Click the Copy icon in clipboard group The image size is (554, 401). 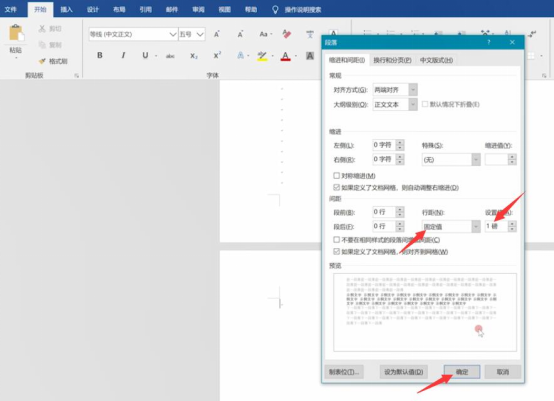(42, 45)
